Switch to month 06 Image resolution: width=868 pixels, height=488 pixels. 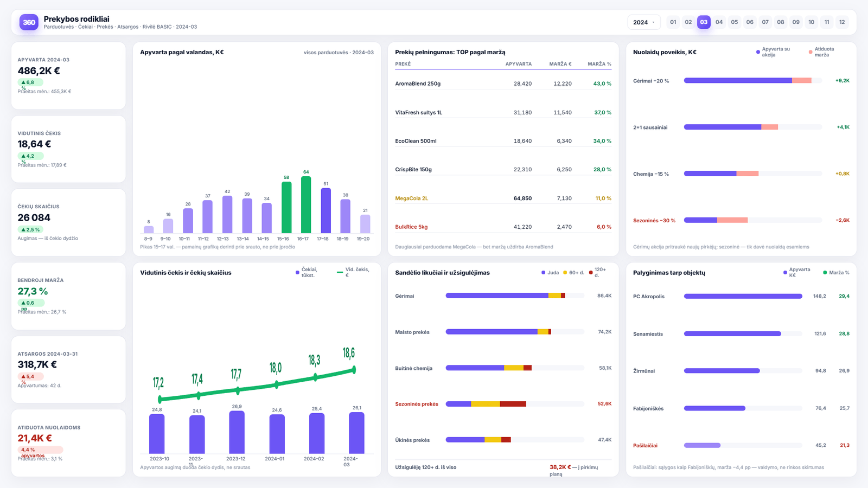click(750, 22)
